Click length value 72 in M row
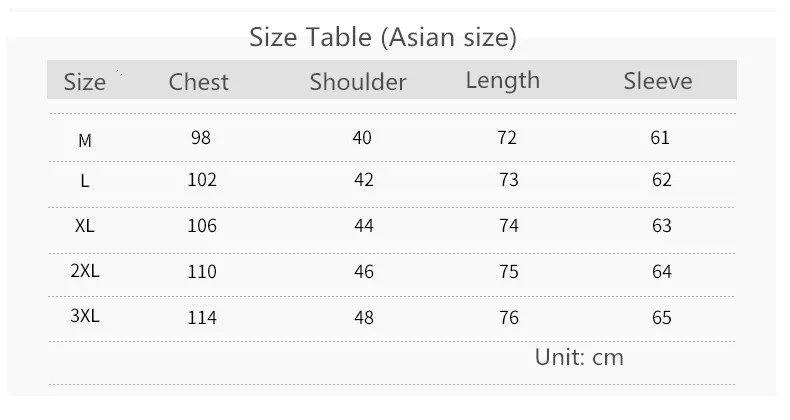790x420 pixels. [x=507, y=138]
